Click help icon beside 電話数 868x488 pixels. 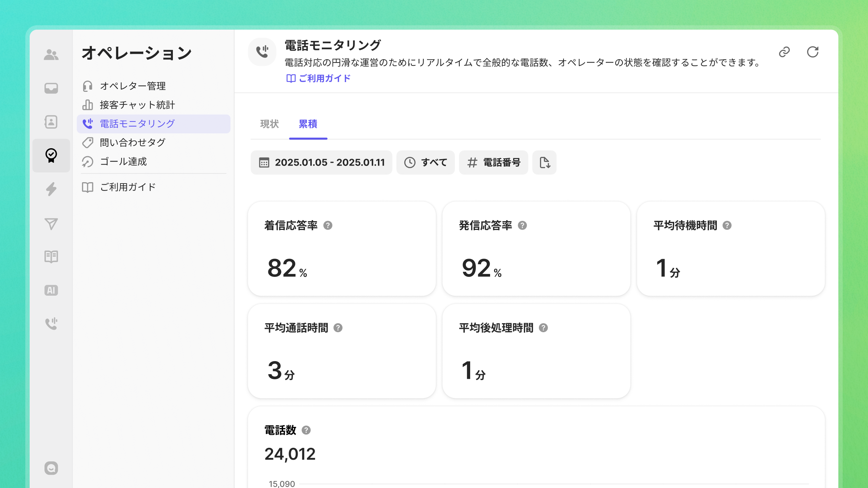[306, 430]
